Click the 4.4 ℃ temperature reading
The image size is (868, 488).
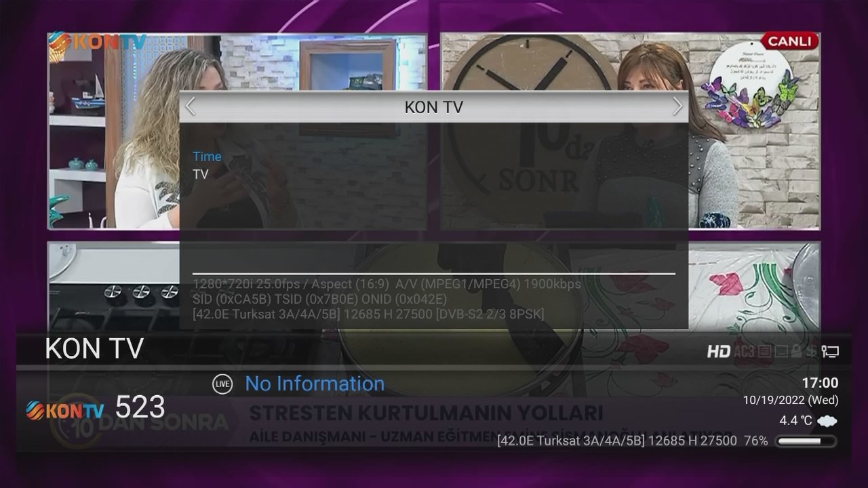point(795,421)
